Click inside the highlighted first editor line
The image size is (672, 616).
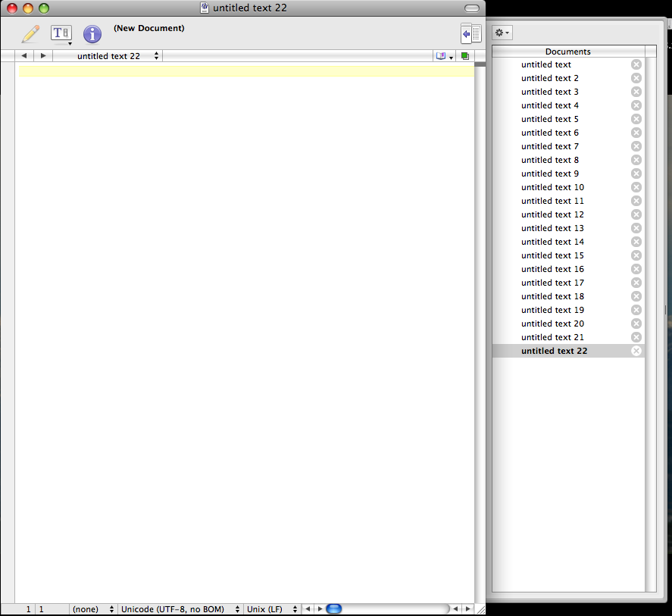[x=246, y=71]
